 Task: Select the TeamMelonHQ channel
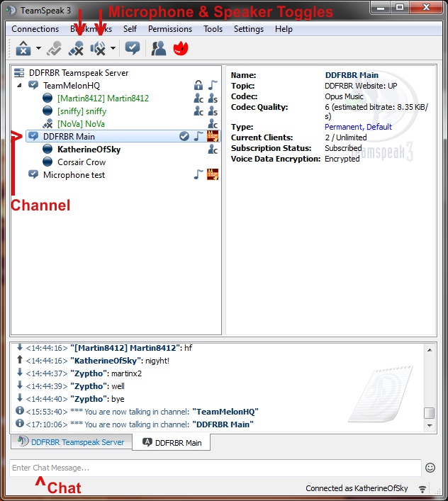(72, 86)
